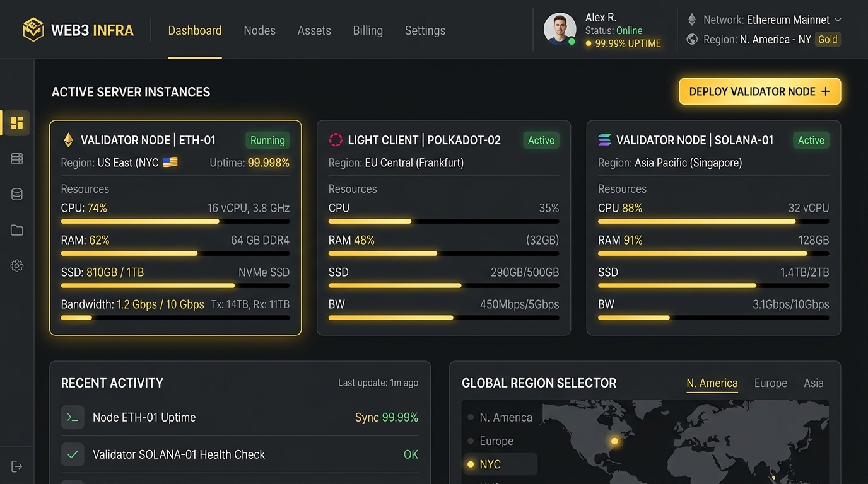
Task: Click VALIDATOR NODE | ETH-01 title
Action: [148, 140]
